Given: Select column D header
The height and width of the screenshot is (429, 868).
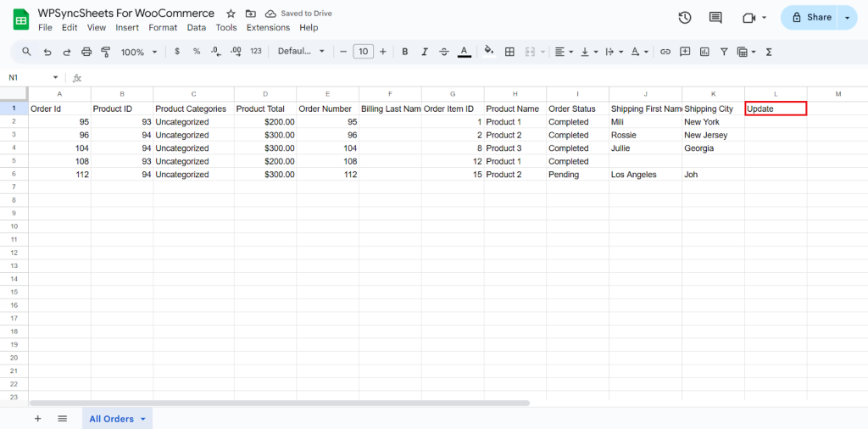Looking at the screenshot, I should (x=265, y=94).
